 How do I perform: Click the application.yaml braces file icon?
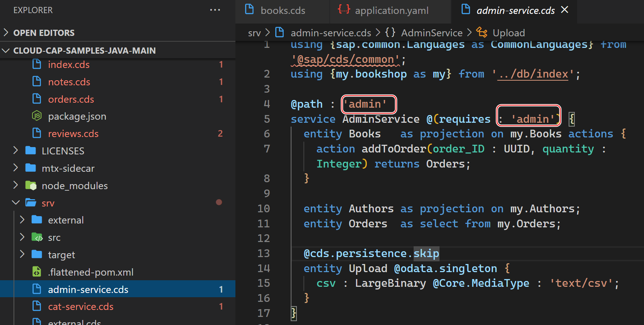[x=344, y=9]
